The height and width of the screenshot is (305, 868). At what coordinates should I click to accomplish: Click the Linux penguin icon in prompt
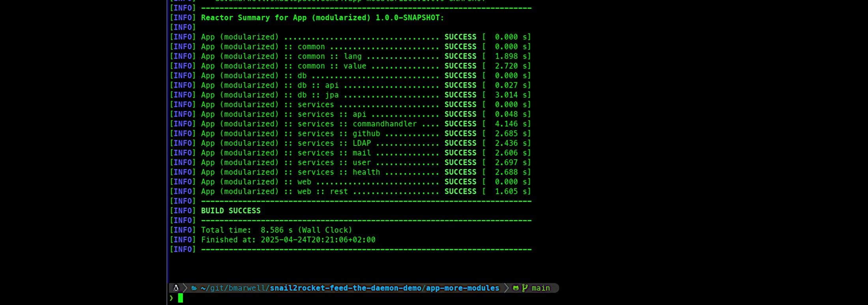tap(176, 288)
